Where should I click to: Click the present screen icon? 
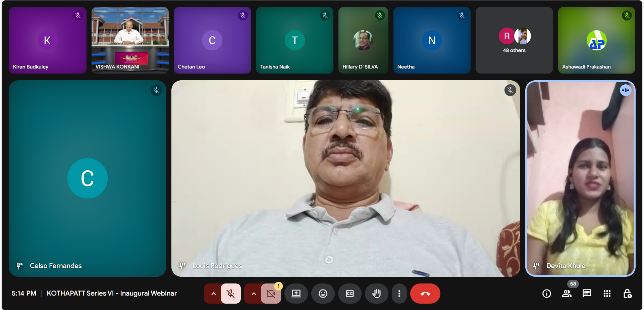coord(296,294)
